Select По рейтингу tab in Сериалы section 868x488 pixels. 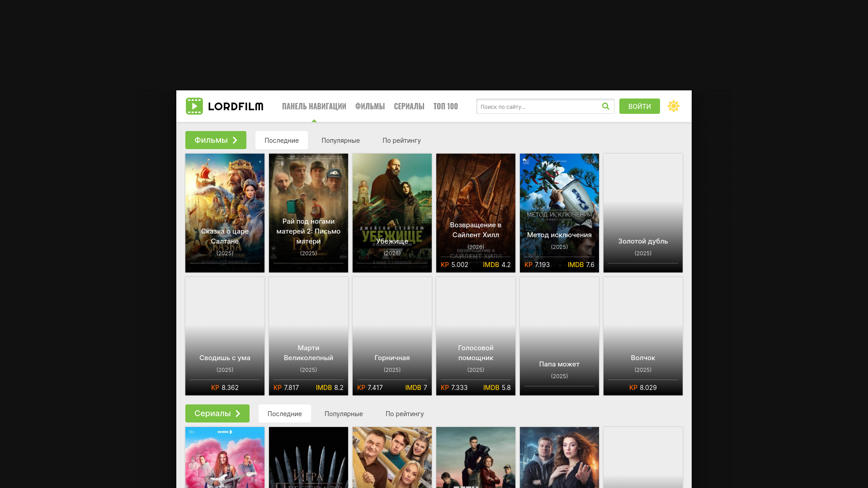click(x=405, y=413)
